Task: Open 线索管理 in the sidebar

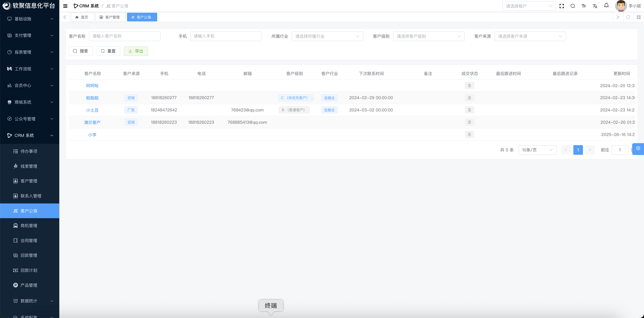Action: pos(29,166)
